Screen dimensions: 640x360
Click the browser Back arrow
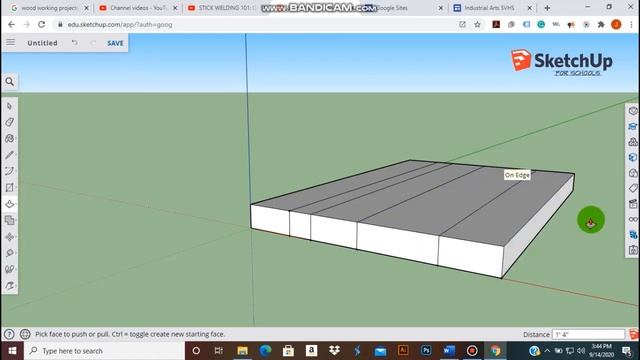coord(11,24)
